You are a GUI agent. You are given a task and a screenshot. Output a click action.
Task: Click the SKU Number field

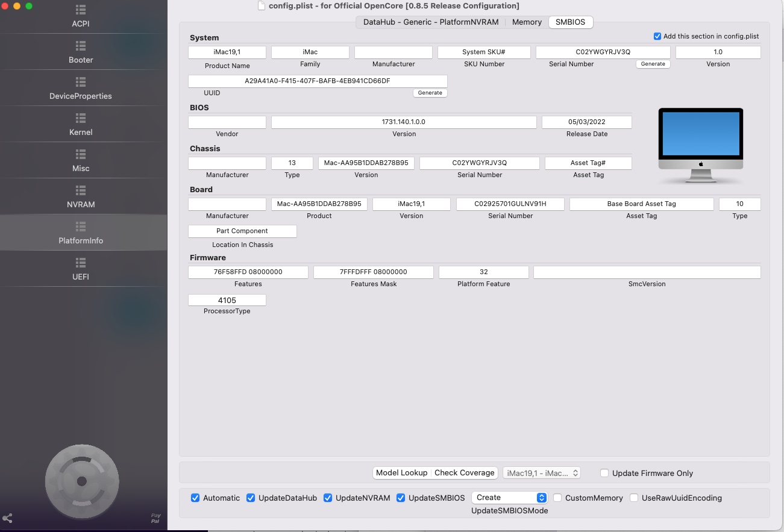pyautogui.click(x=484, y=52)
